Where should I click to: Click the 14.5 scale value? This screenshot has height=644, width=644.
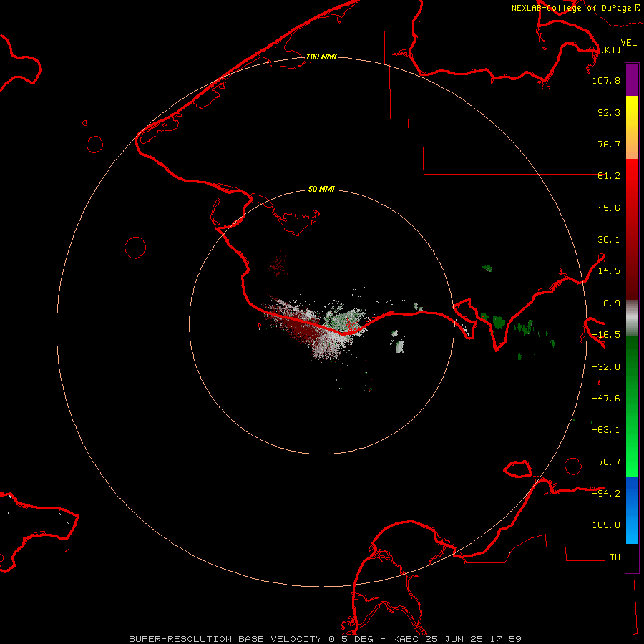[x=609, y=271]
